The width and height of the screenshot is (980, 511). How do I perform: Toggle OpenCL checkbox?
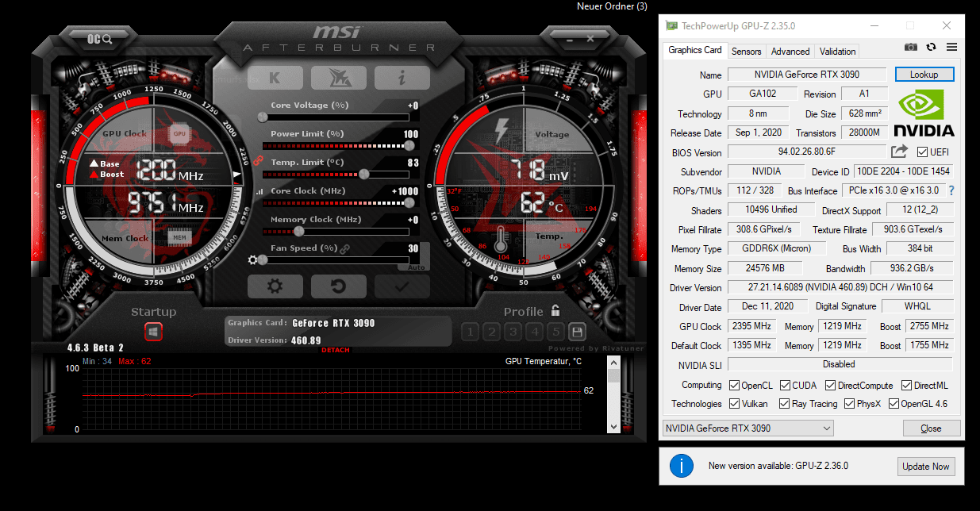(x=734, y=386)
